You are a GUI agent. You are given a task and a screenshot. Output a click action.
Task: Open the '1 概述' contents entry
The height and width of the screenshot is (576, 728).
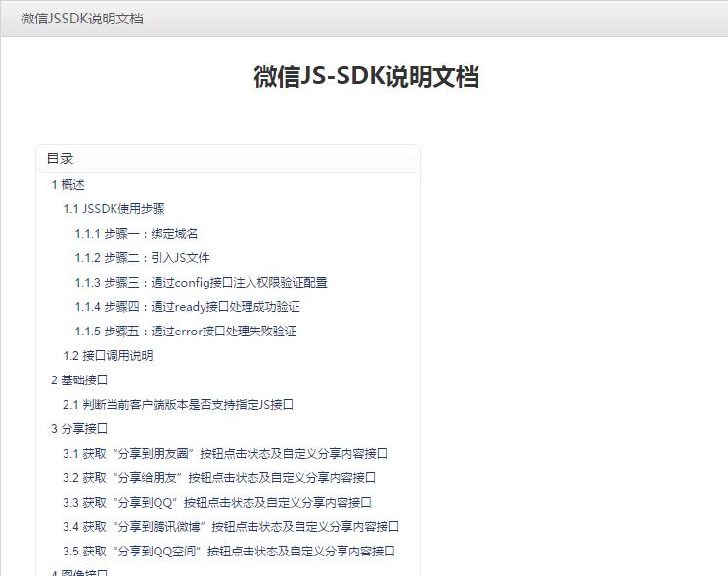click(68, 185)
